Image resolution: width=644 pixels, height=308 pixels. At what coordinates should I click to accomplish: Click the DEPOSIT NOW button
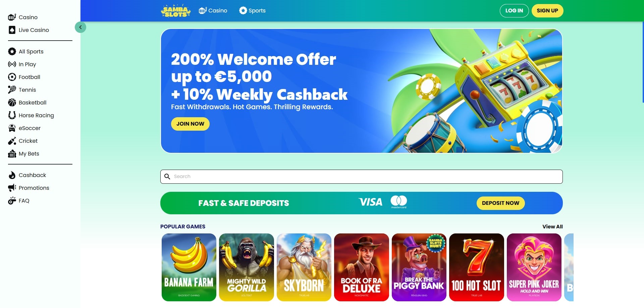click(x=500, y=203)
